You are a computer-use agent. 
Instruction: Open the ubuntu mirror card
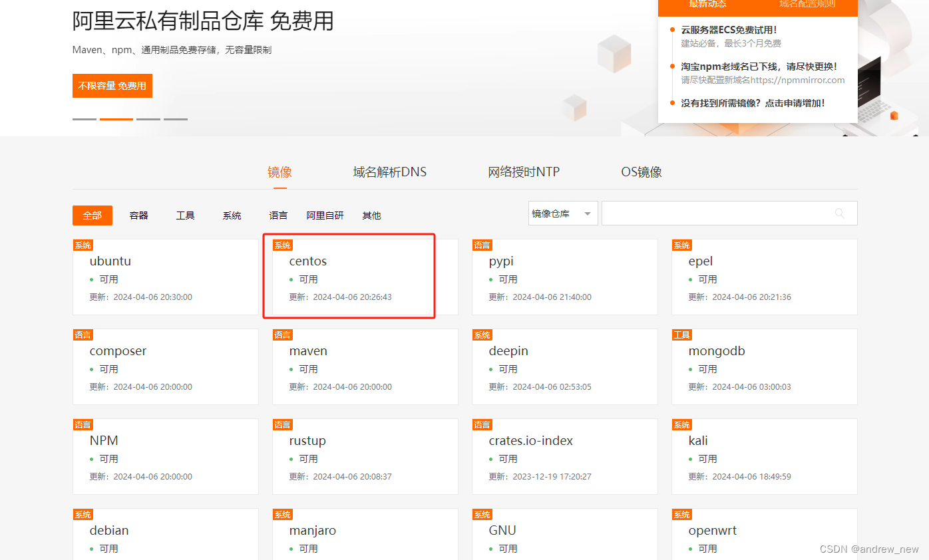click(x=166, y=277)
